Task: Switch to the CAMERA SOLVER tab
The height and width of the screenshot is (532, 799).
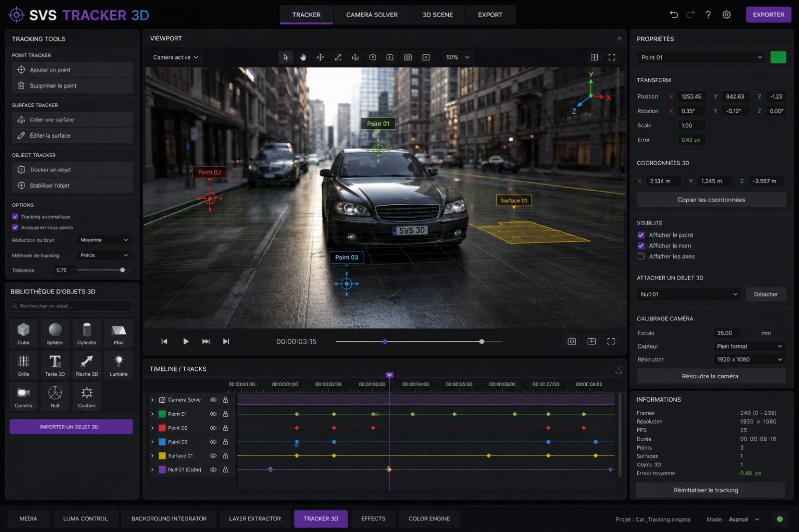Action: point(372,15)
